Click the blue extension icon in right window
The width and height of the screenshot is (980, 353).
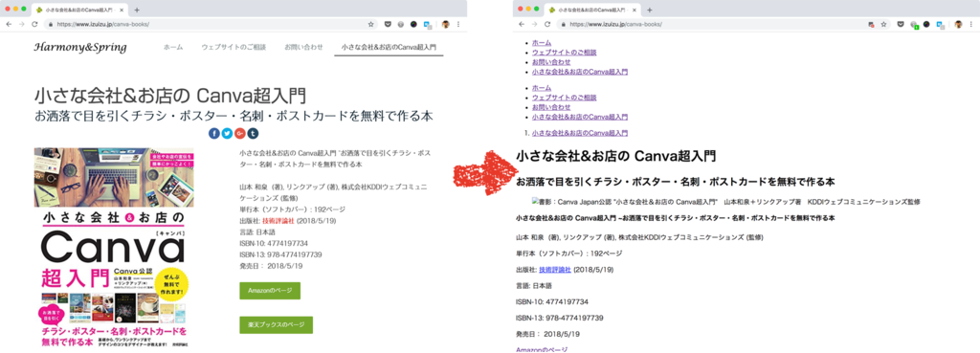(940, 24)
